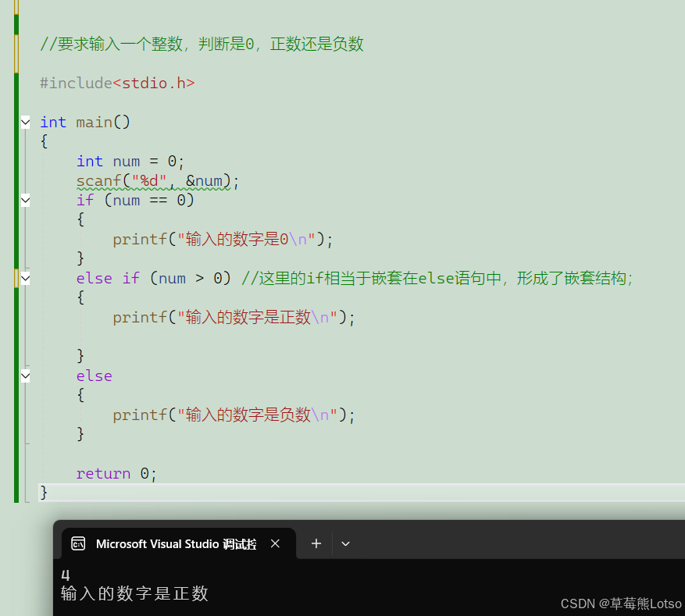Click the 'else if (num > 0)' condition text
Screen dimensions: 685x616
coord(153,278)
